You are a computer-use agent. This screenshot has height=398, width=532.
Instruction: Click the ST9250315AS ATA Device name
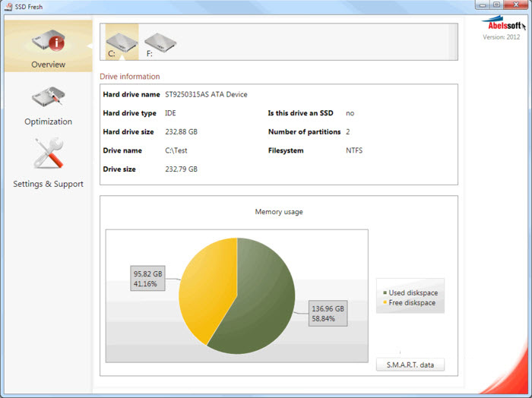(x=206, y=94)
